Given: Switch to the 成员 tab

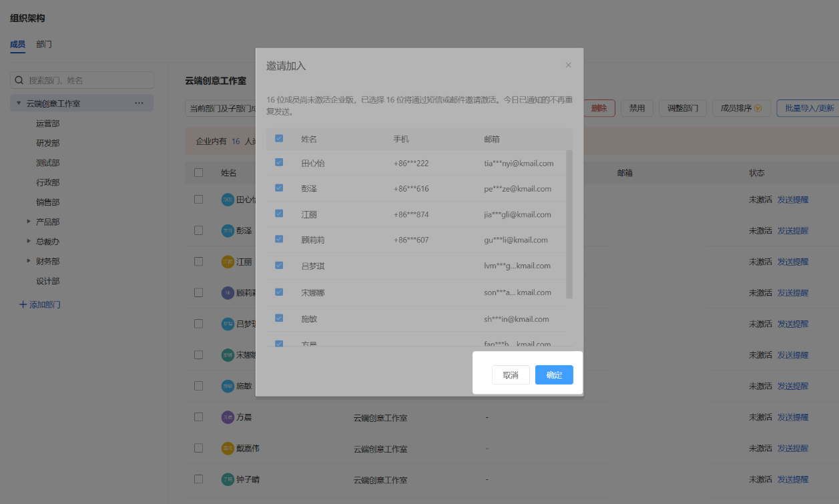Looking at the screenshot, I should pyautogui.click(x=17, y=44).
